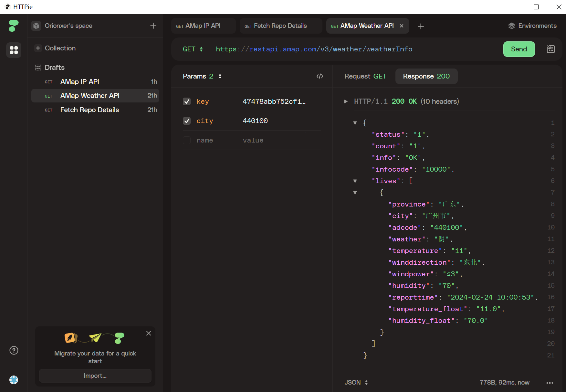Open the Request GET tab
The height and width of the screenshot is (392, 566).
click(365, 76)
